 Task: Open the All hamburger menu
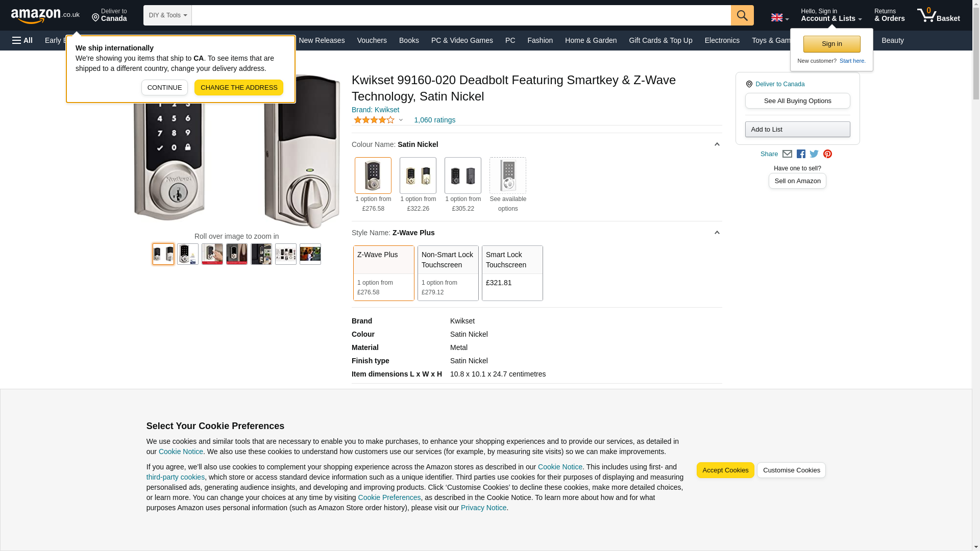[22, 40]
